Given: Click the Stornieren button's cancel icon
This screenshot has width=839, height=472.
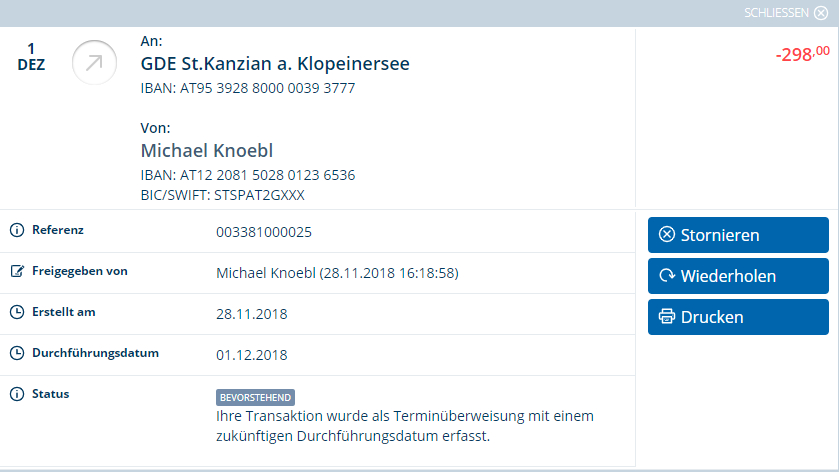Looking at the screenshot, I should 667,234.
